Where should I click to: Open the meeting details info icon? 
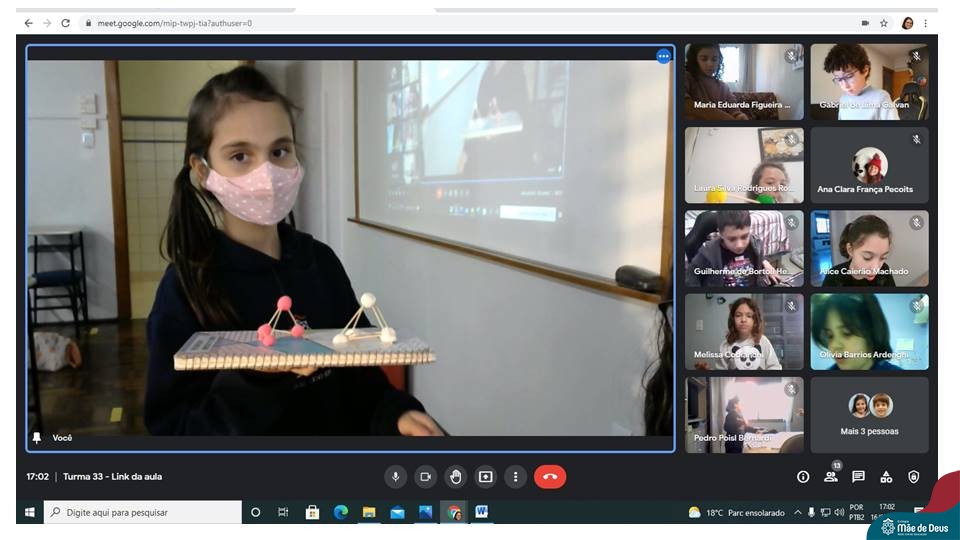coord(802,477)
